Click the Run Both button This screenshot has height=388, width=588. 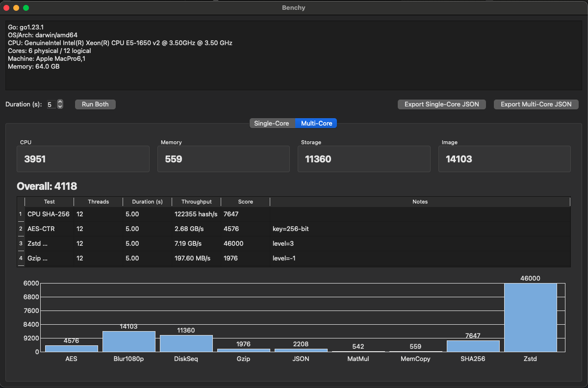tap(95, 104)
